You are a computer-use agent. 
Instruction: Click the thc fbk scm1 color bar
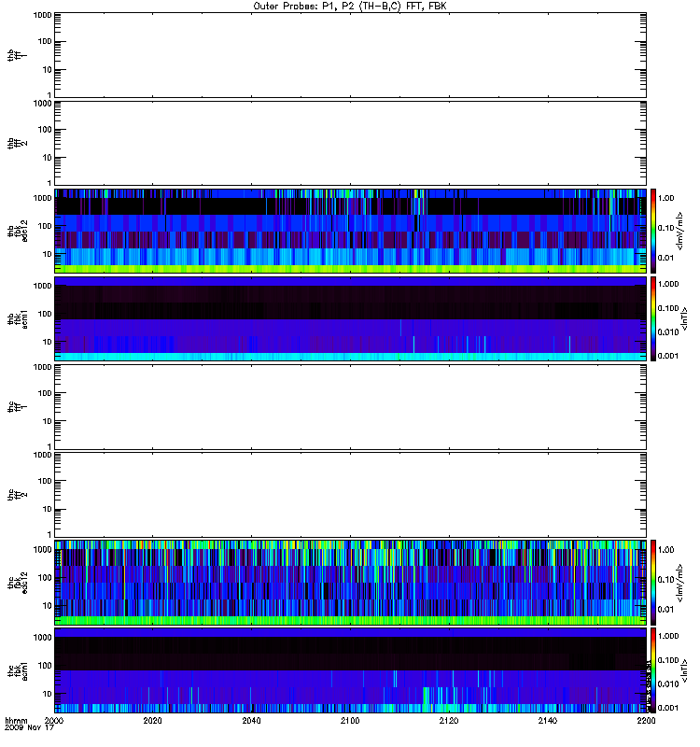653,670
